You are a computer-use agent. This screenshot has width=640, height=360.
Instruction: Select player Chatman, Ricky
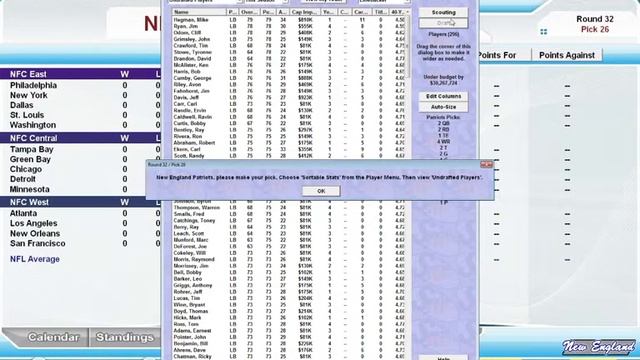point(191,356)
